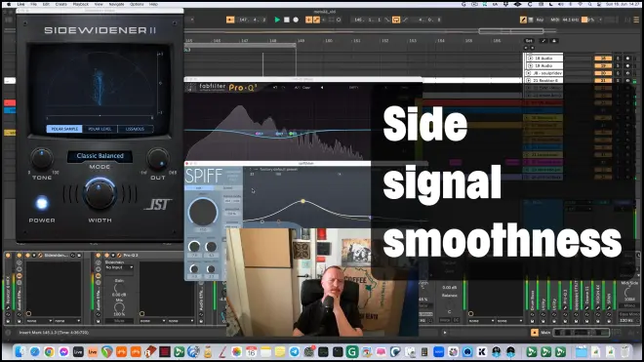
Task: Open the Calendar app in the Dock
Action: [251, 351]
